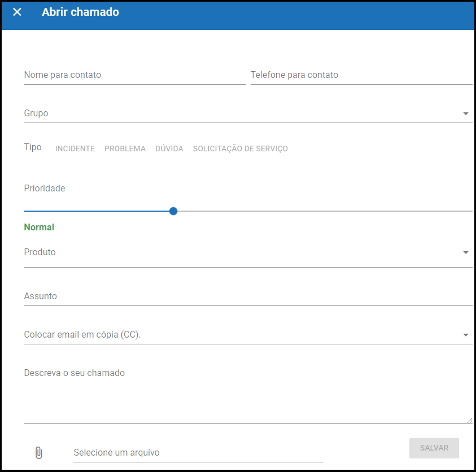Image resolution: width=476 pixels, height=472 pixels.
Task: Select the INCIDENTE type option
Action: pos(75,148)
